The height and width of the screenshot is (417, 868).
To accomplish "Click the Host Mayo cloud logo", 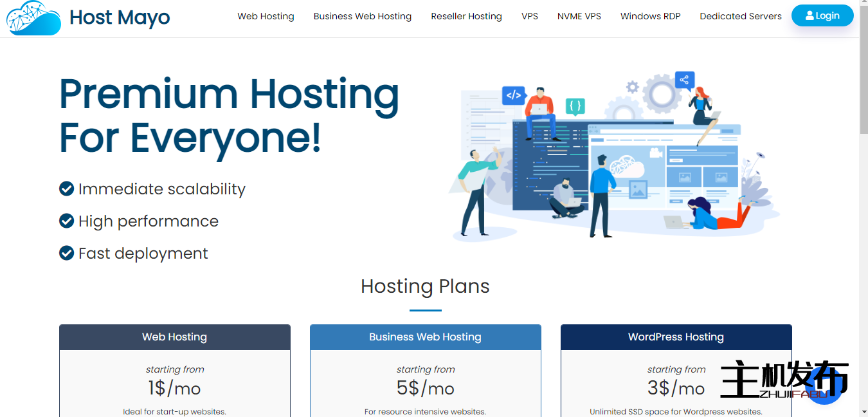I will 33,17.
